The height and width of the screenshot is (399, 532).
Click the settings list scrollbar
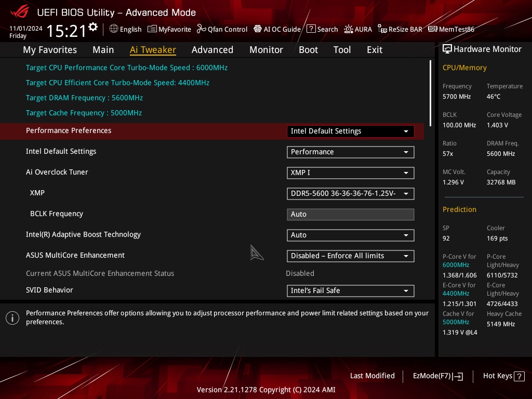(430, 94)
